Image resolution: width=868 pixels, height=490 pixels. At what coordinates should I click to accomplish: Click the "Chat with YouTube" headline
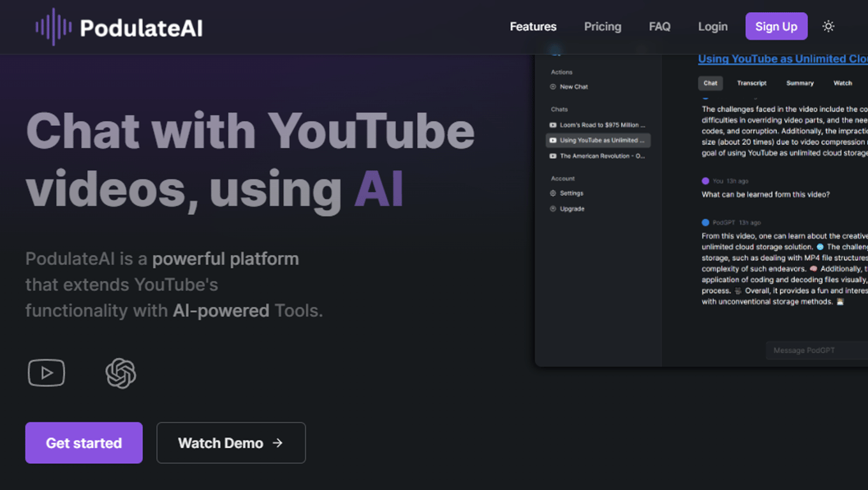(250, 131)
